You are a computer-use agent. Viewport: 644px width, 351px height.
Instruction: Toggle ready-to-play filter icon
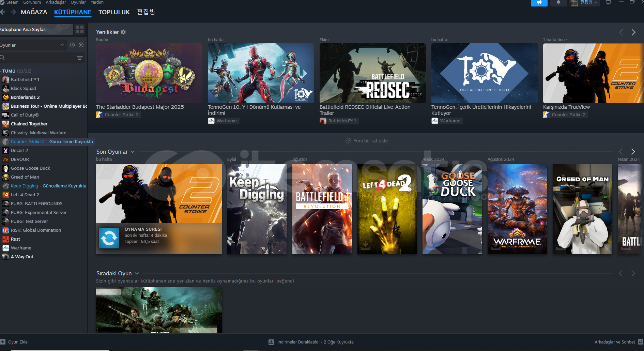click(x=81, y=45)
